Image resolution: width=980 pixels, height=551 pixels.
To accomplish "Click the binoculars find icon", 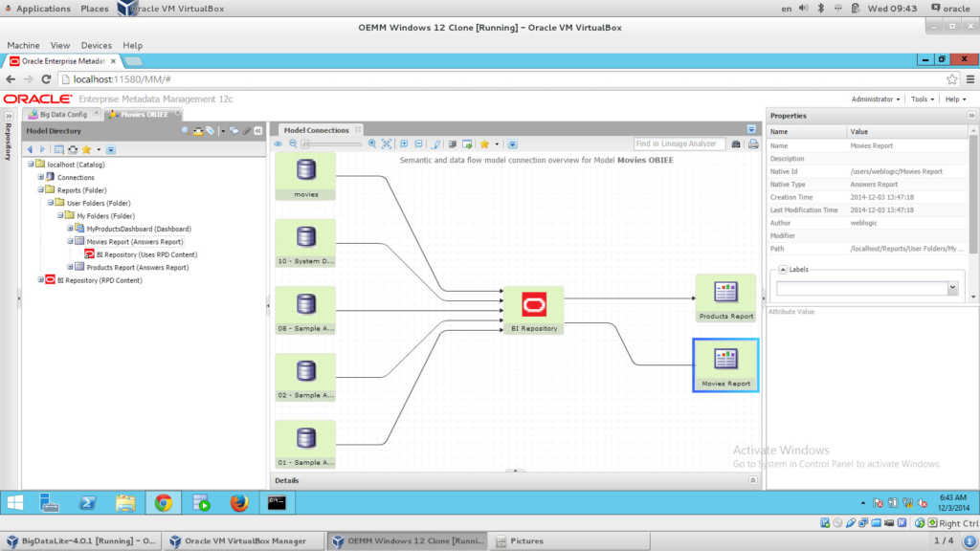I will click(736, 143).
